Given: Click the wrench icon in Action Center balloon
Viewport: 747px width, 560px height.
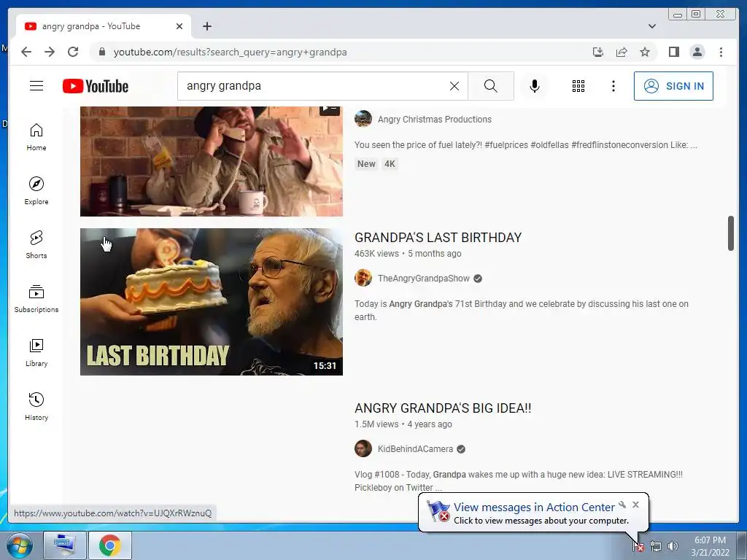Looking at the screenshot, I should coord(622,505).
